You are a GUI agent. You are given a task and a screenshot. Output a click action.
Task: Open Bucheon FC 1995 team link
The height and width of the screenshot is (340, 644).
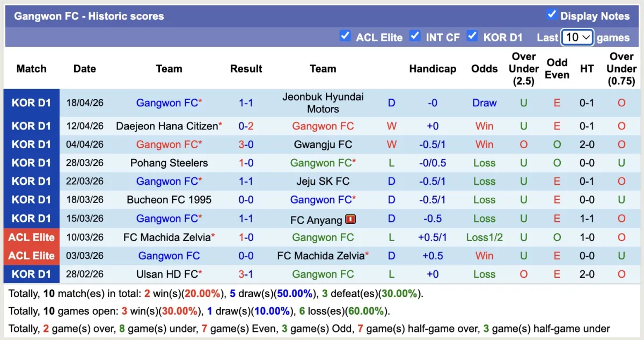169,200
